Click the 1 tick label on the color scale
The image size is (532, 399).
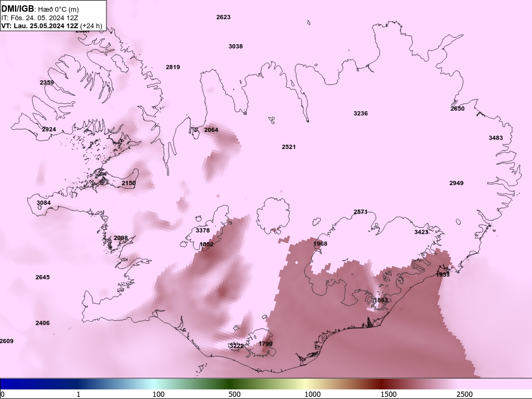pyautogui.click(x=78, y=394)
